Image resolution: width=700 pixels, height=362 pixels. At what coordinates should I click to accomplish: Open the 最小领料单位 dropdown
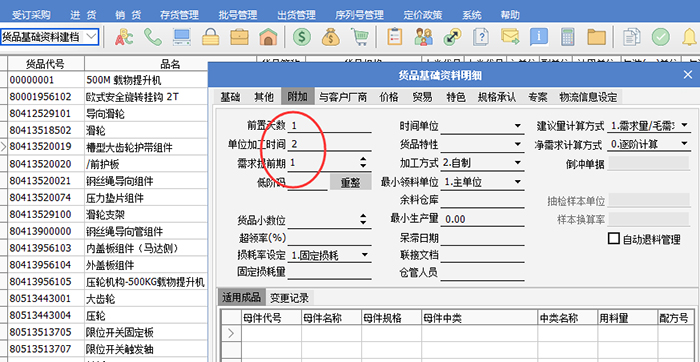click(517, 182)
